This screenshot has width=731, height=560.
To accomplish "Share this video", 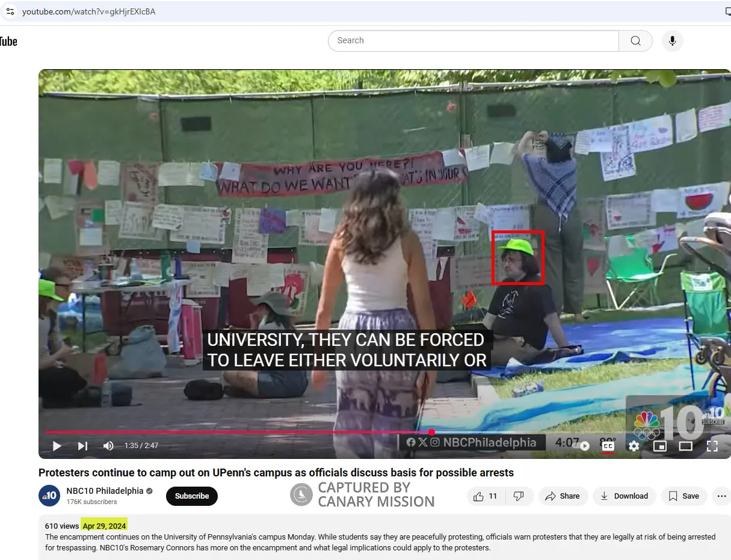I will click(x=563, y=496).
